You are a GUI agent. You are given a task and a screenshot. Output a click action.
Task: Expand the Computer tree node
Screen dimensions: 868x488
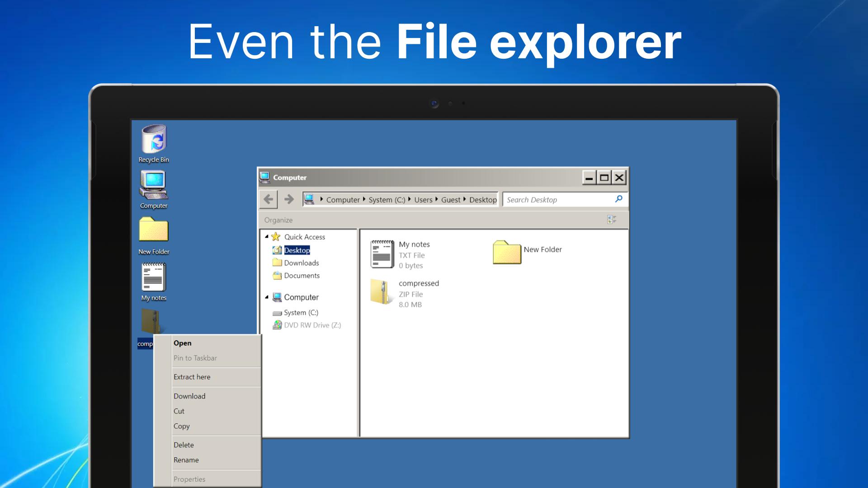(x=267, y=297)
